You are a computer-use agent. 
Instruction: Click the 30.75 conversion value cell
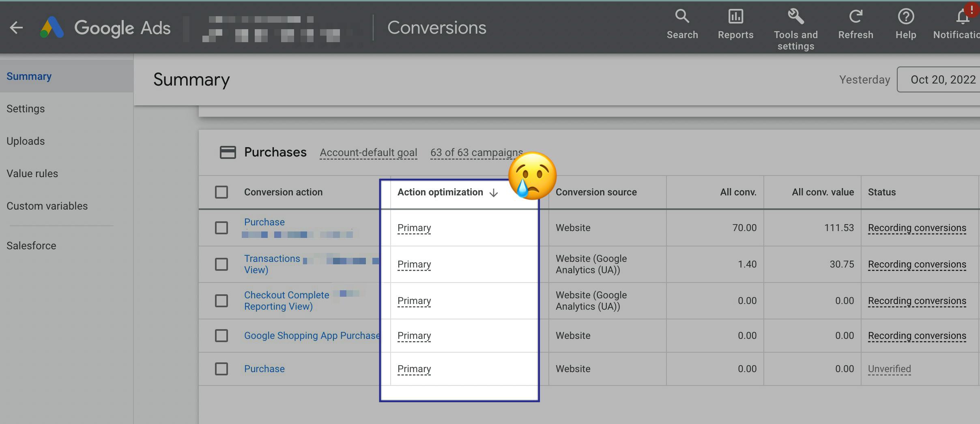(842, 264)
